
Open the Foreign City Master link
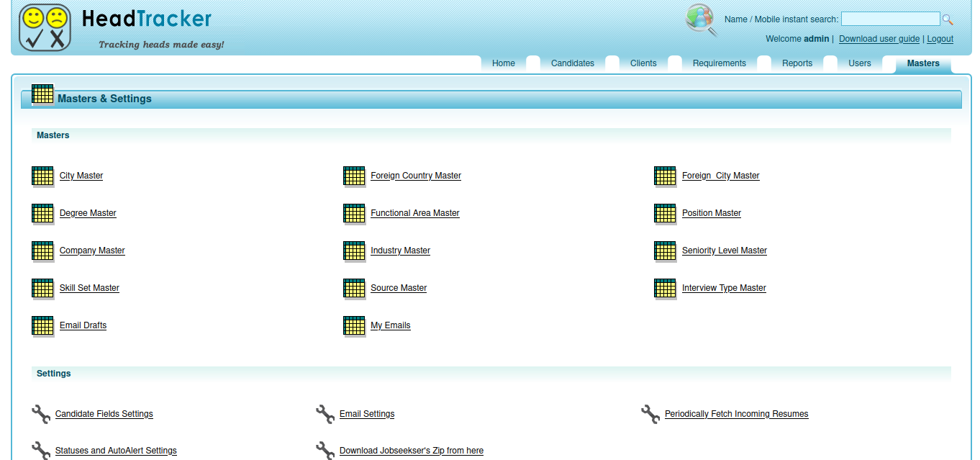(721, 176)
